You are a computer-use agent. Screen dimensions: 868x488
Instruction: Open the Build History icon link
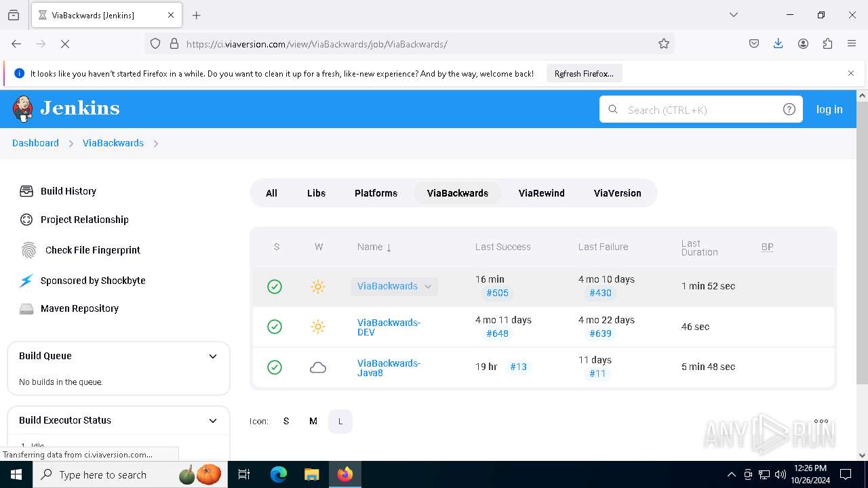pos(26,191)
